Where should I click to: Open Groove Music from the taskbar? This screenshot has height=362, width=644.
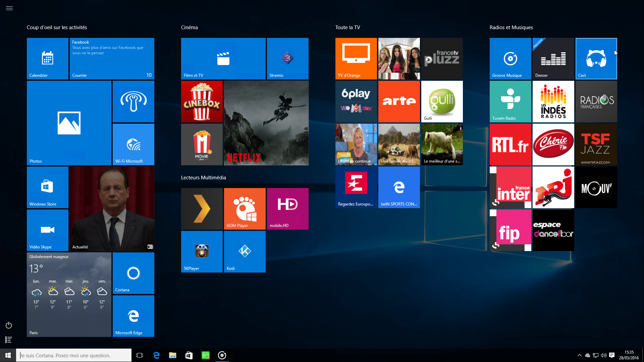click(x=222, y=355)
